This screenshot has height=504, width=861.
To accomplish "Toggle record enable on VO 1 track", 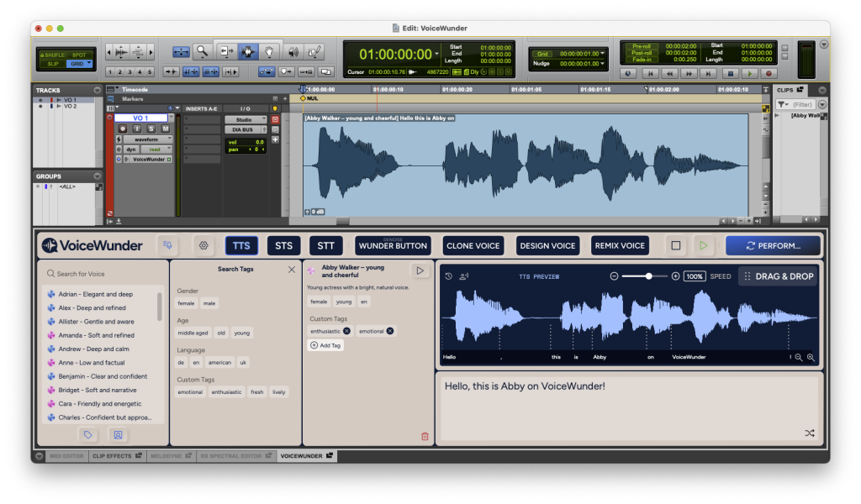I will pos(123,129).
